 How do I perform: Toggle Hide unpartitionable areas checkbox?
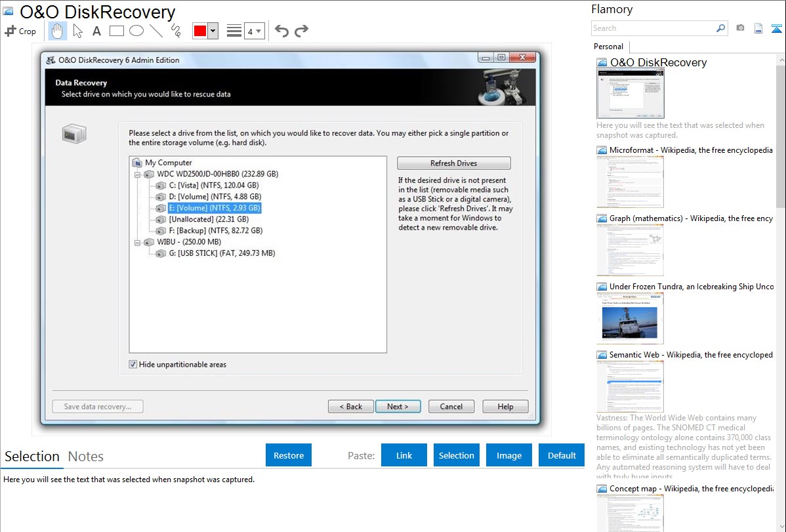click(133, 365)
